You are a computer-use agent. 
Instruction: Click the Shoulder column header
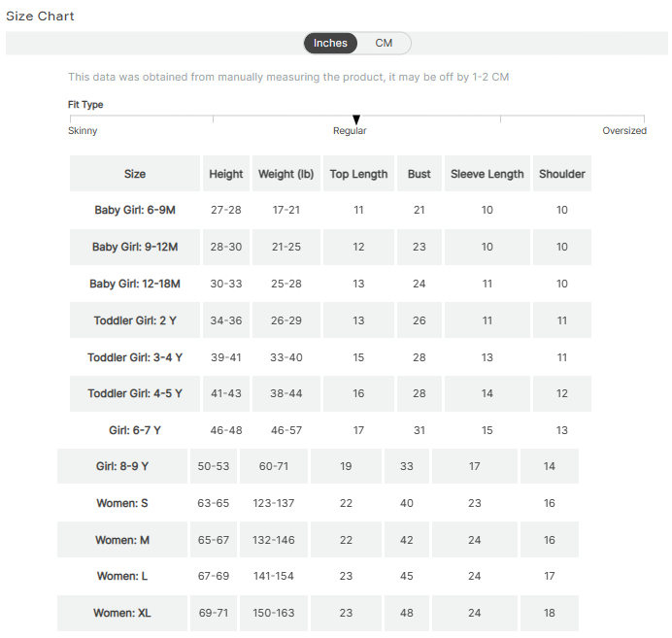tap(561, 175)
